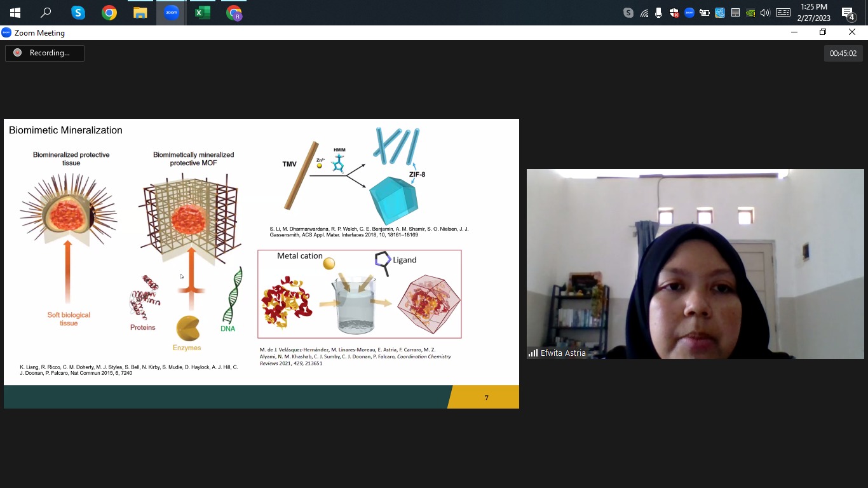
Task: Open Skype from the taskbar
Action: (78, 13)
